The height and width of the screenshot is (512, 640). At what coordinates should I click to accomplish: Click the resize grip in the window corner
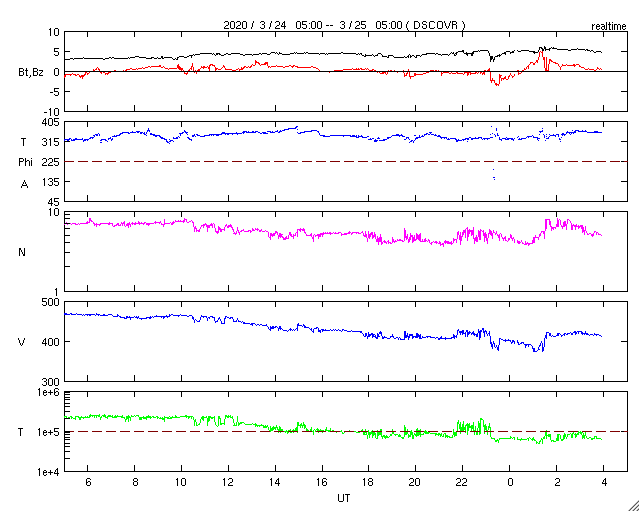[633, 505]
